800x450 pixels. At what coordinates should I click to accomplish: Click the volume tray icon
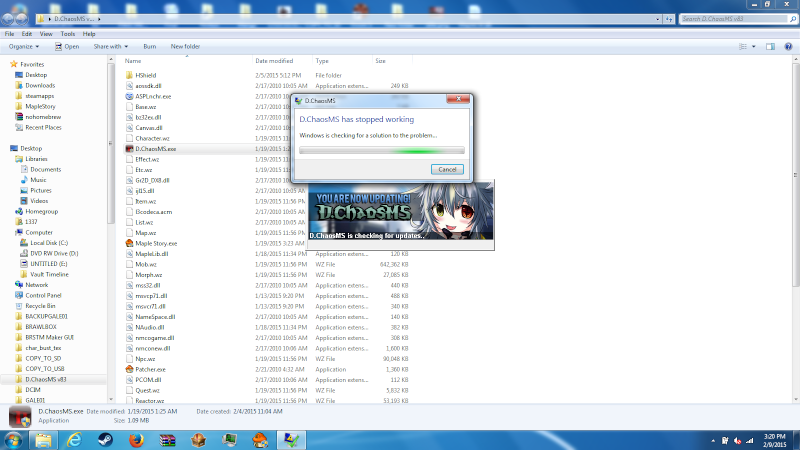pos(737,441)
